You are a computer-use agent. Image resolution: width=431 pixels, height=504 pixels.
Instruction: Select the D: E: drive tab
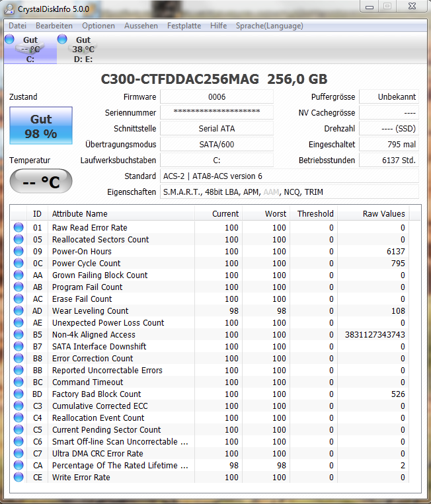pos(83,49)
